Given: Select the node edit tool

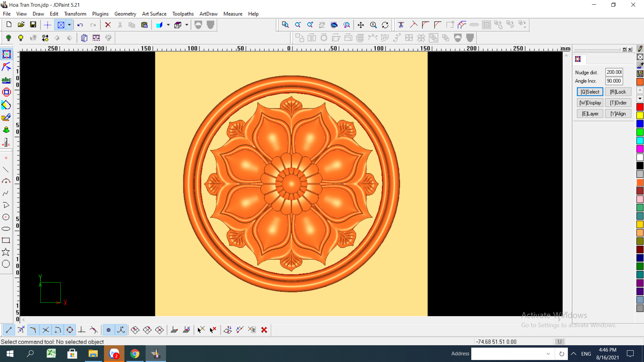Looking at the screenshot, I should pyautogui.click(x=6, y=67).
